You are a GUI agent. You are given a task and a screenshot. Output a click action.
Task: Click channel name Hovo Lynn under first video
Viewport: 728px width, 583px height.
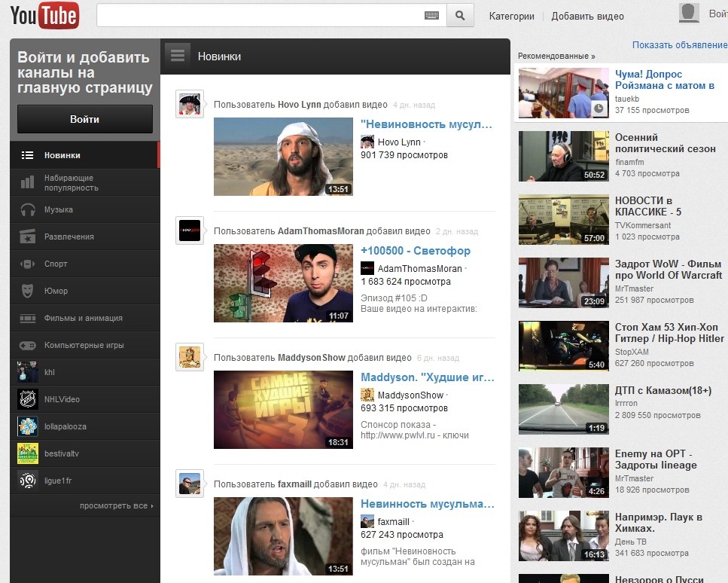pos(399,142)
